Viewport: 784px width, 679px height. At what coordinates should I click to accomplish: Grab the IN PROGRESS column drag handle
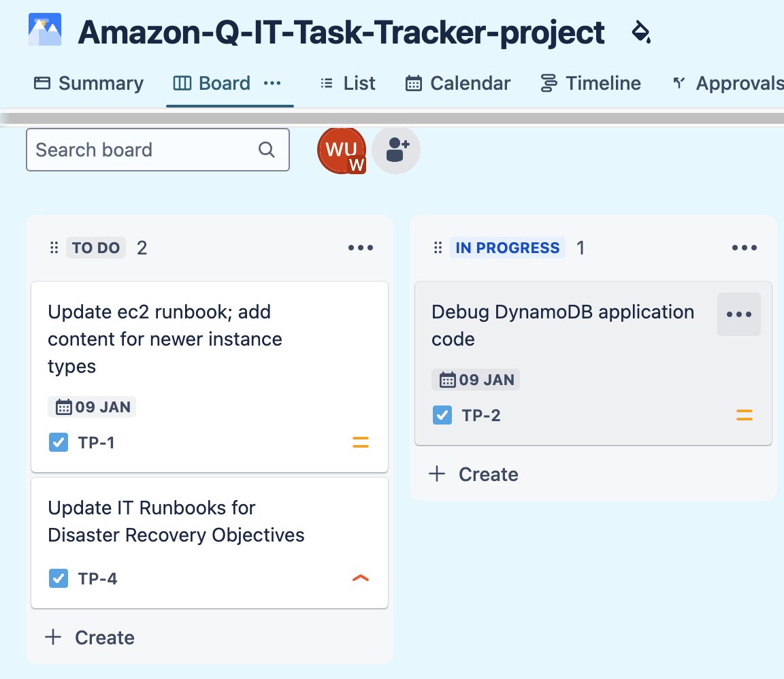click(x=438, y=248)
